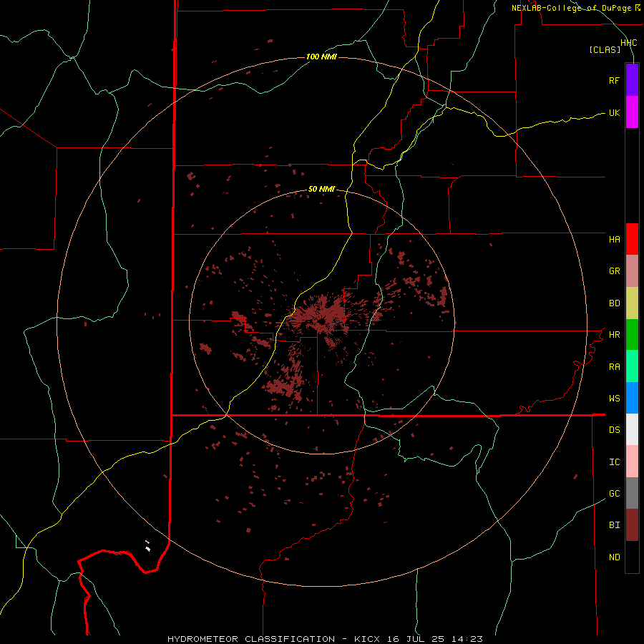Click the dark red BI legend swatch

pyautogui.click(x=632, y=525)
